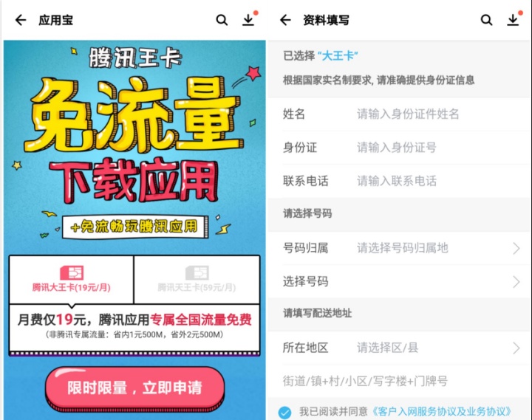Screen dimensions: 532x420
Task: Select the gray 腾讯天王卡 SIM card icon
Action: pyautogui.click(x=197, y=272)
